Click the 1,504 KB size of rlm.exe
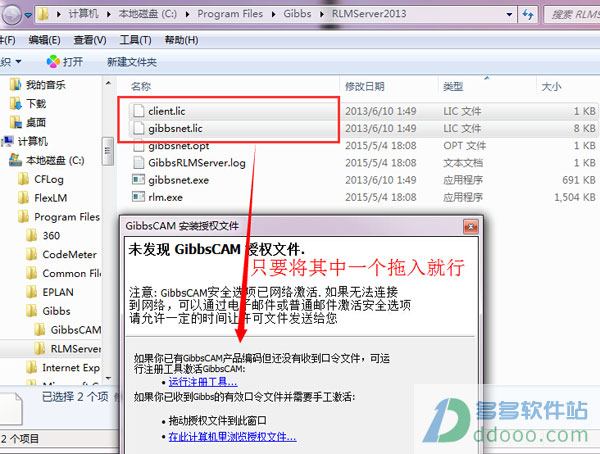 point(575,197)
